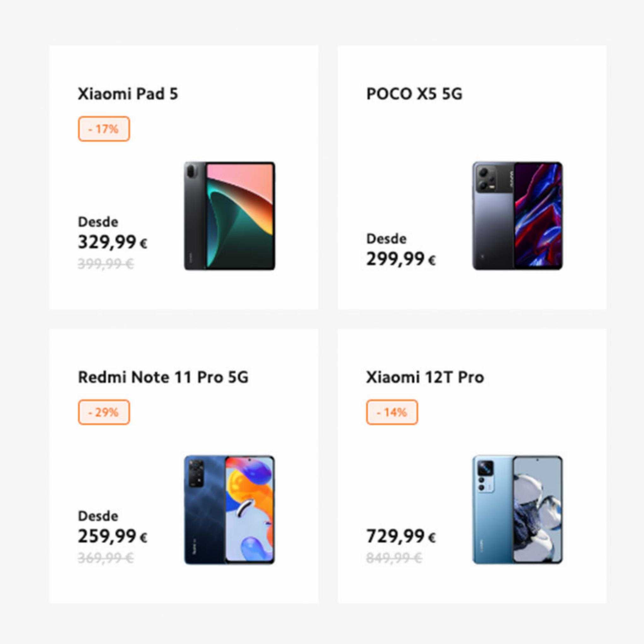Viewport: 644px width, 644px height.
Task: Click Desde label above 299,99 € price
Action: (386, 239)
